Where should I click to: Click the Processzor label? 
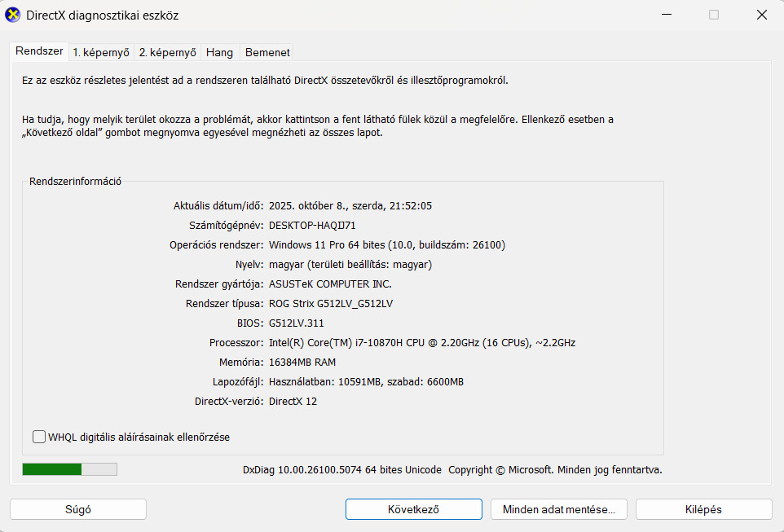pos(236,342)
